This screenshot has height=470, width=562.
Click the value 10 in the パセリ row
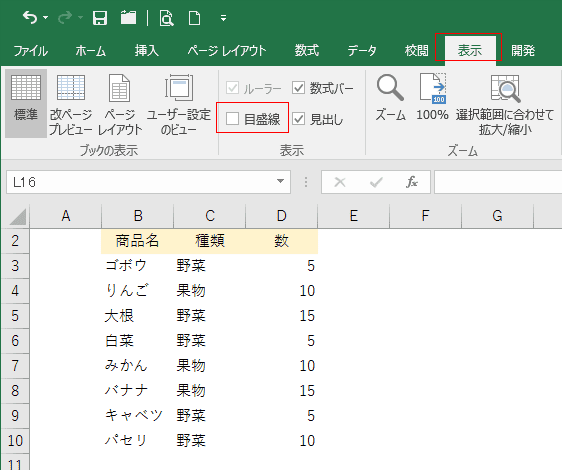tap(282, 441)
